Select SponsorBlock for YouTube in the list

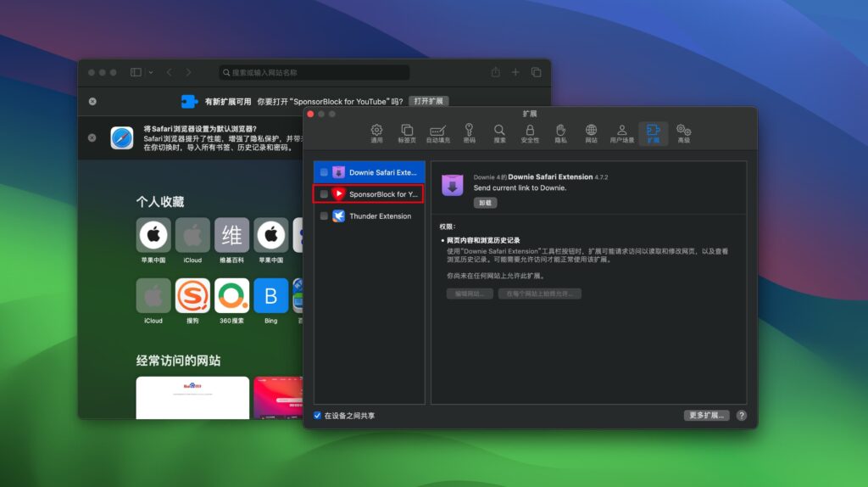click(x=370, y=194)
